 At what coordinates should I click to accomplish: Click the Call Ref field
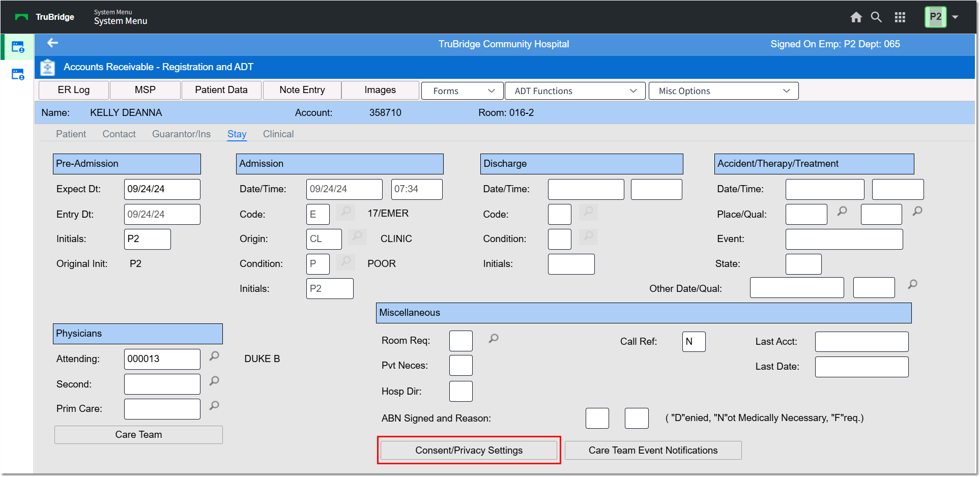(694, 342)
